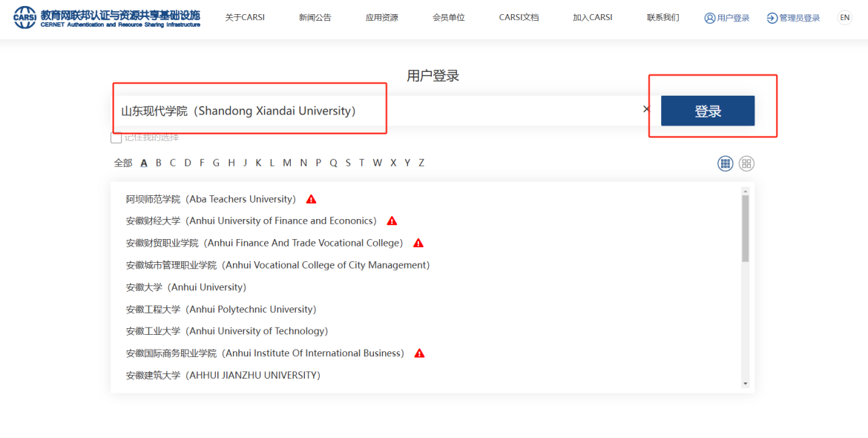Filter schools by letter S
868x438 pixels.
point(348,163)
